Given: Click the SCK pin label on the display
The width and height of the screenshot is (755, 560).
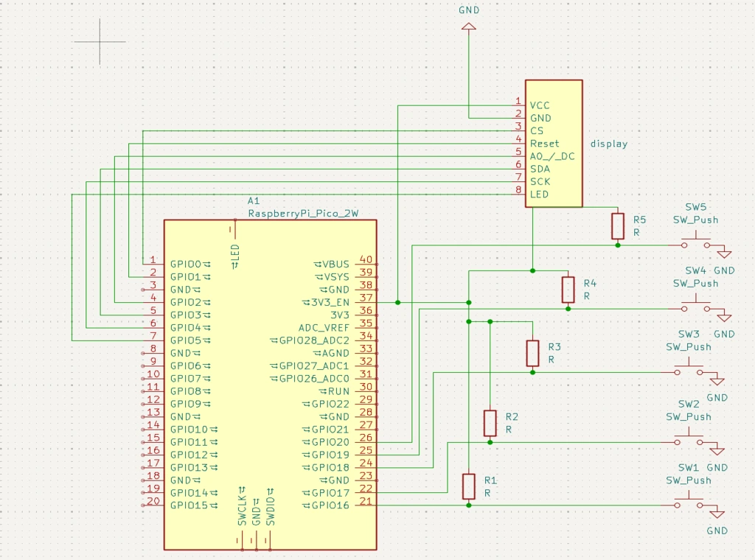Looking at the screenshot, I should (x=540, y=182).
